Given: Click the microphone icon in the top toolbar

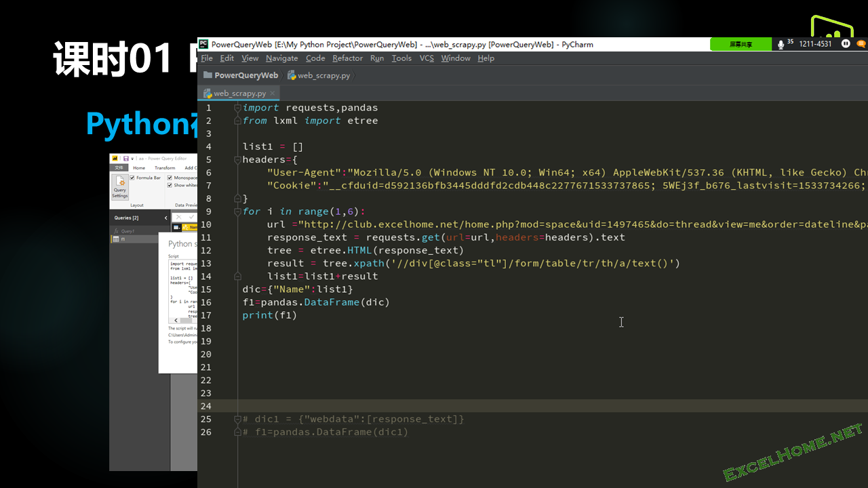Looking at the screenshot, I should (781, 44).
